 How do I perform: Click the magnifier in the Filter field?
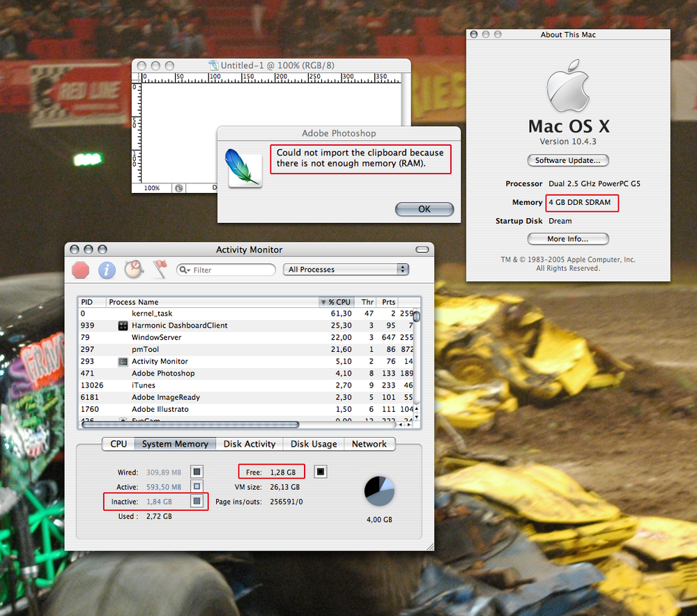185,270
